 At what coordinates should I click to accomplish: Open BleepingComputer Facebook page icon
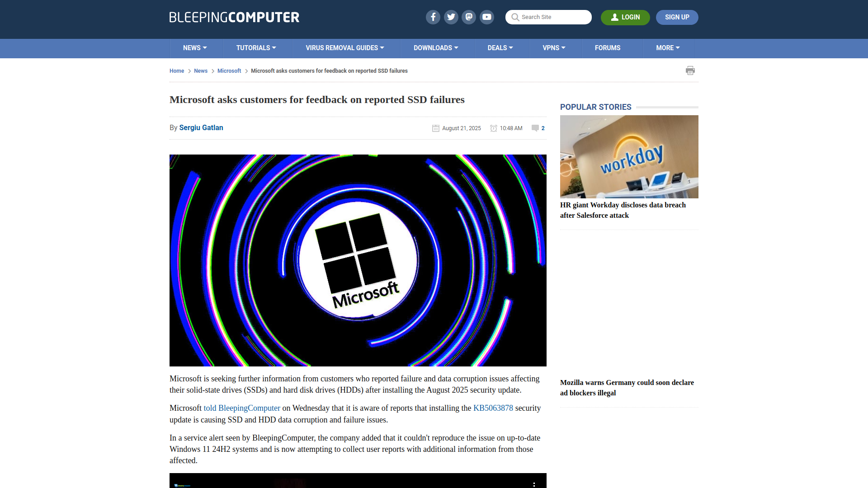pyautogui.click(x=433, y=17)
